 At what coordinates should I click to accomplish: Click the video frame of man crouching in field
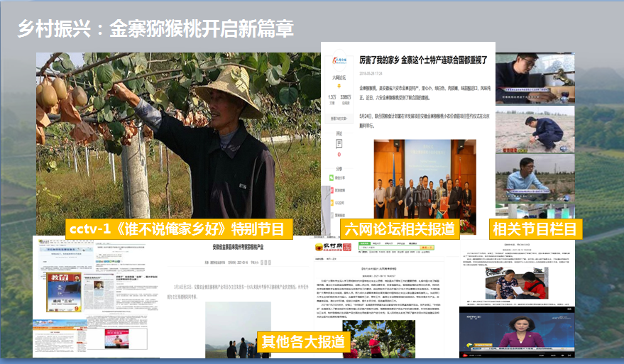pyautogui.click(x=535, y=129)
